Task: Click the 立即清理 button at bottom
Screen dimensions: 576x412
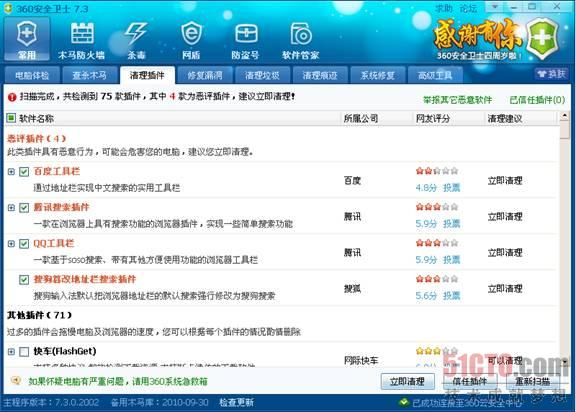Action: pos(407,381)
